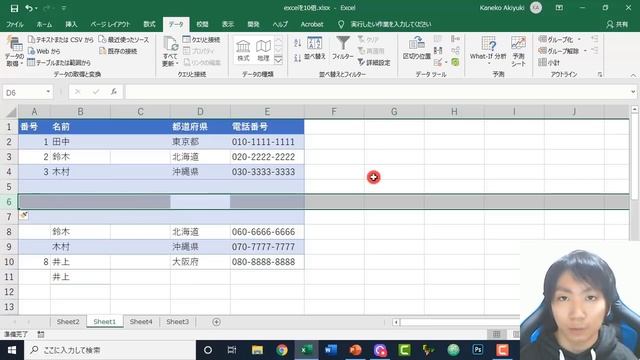This screenshot has width=640, height=360.
Task: Click the Undo arrow icon
Action: pyautogui.click(x=29, y=8)
